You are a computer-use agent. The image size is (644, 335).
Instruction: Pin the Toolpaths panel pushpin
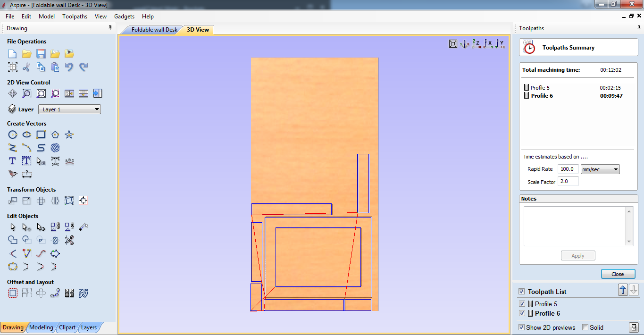[x=639, y=28]
